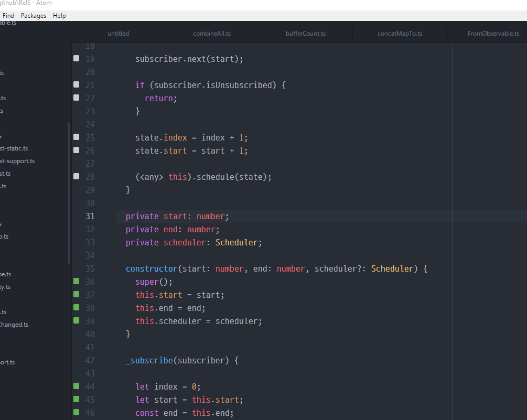The width and height of the screenshot is (527, 420).
Task: Switch to the untitled tab
Action: (118, 34)
